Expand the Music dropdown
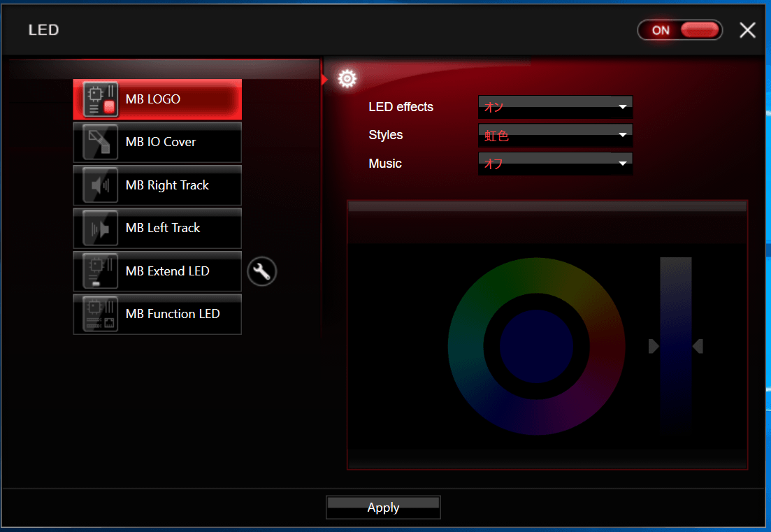 click(x=555, y=164)
